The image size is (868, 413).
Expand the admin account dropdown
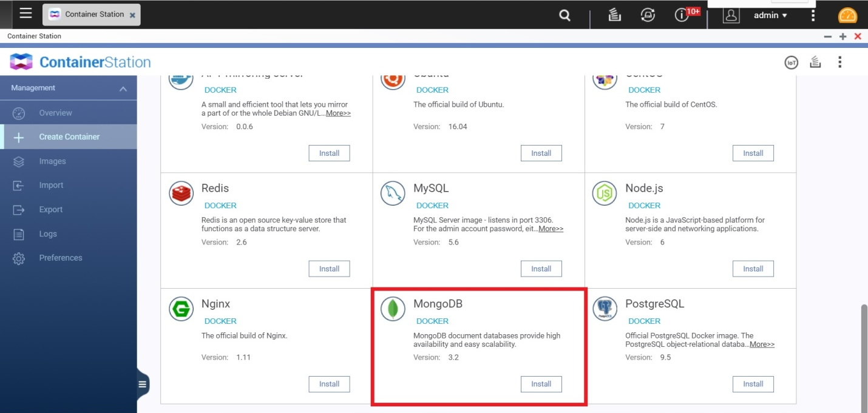pos(770,15)
